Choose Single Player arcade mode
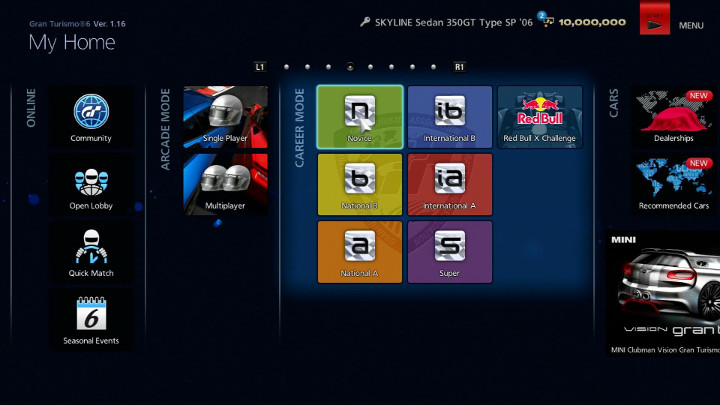 (225, 116)
